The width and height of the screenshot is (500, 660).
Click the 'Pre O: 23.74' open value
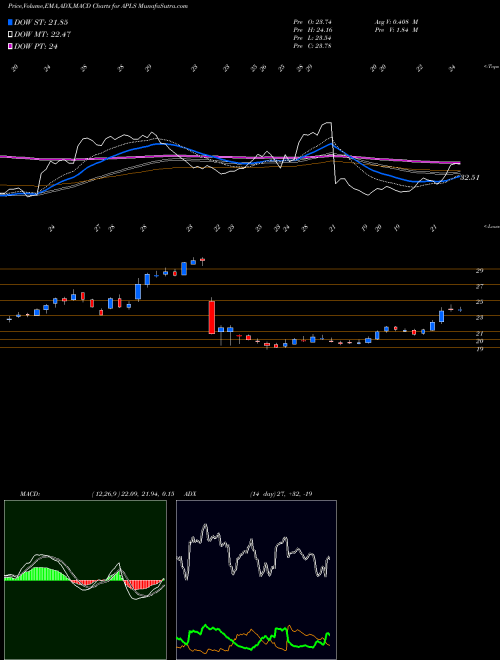pos(312,22)
